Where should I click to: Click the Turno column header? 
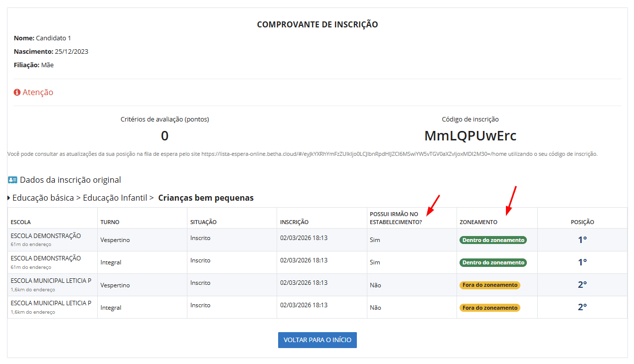110,222
